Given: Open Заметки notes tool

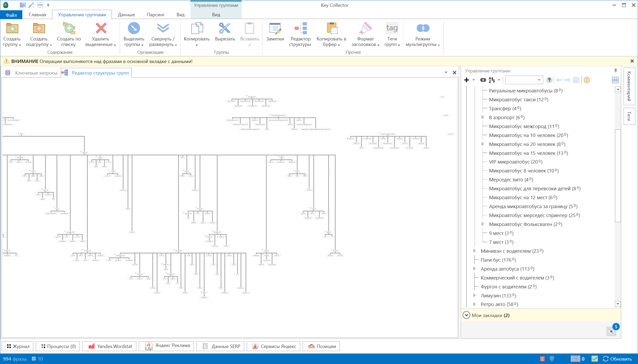Looking at the screenshot, I should 275,32.
